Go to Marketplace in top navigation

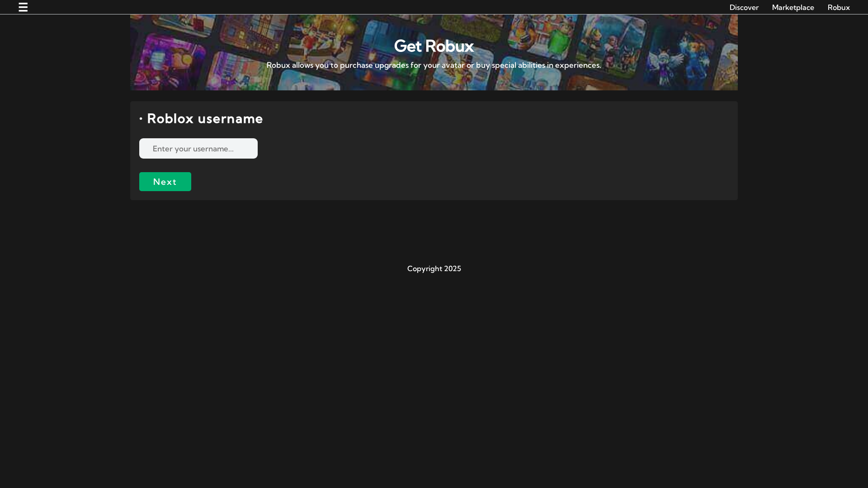click(x=793, y=7)
